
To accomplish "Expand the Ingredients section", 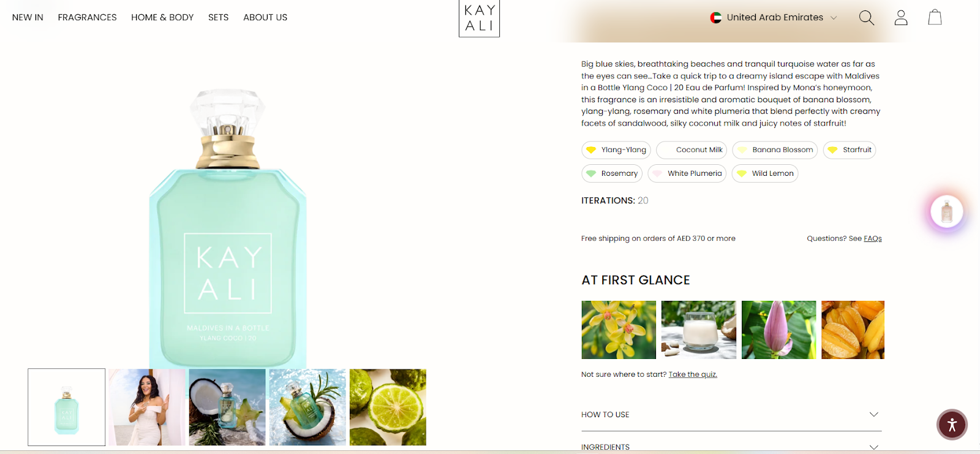I will click(731, 447).
